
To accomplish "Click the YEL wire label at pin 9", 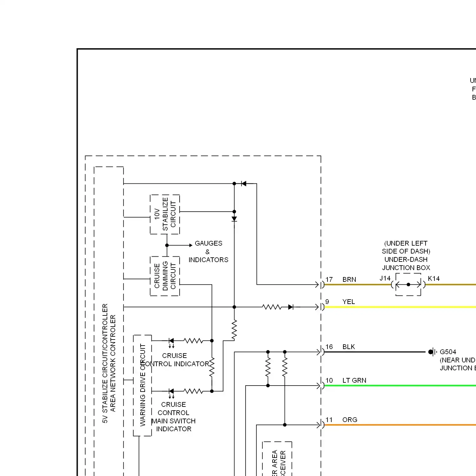I will (x=348, y=302).
